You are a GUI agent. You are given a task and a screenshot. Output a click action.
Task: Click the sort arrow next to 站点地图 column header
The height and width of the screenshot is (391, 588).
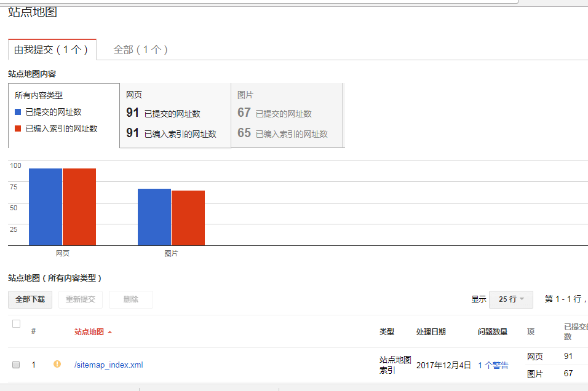click(x=110, y=332)
